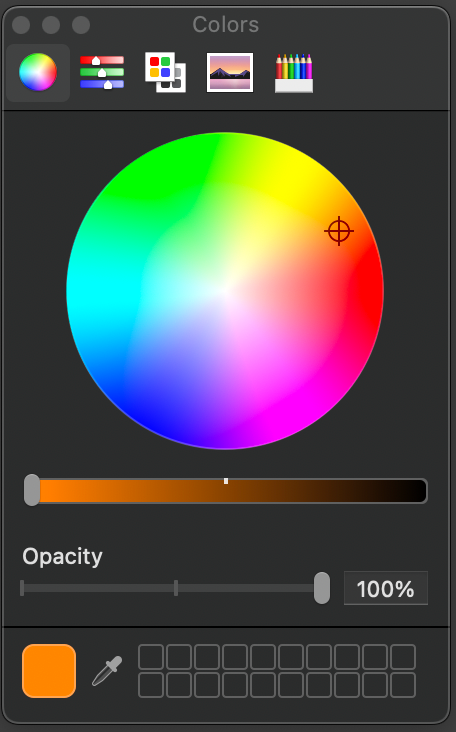Switch to the Image Palettes tab

coord(230,72)
